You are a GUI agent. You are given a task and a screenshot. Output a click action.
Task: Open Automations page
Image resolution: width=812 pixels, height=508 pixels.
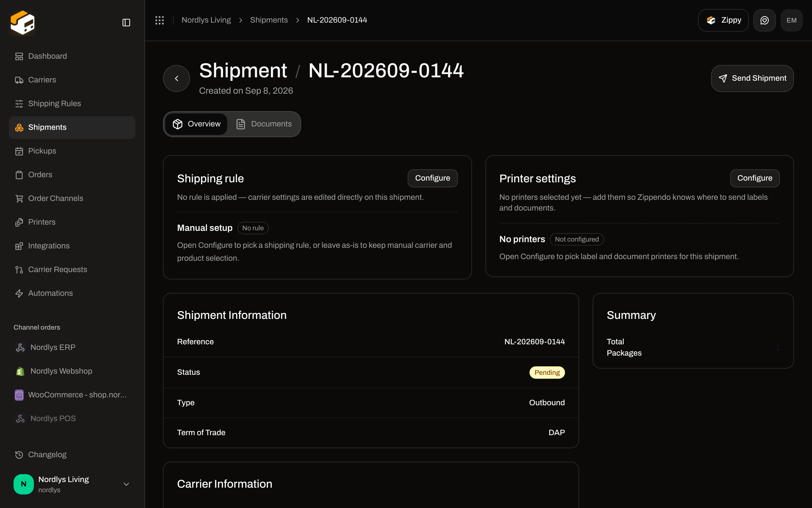click(x=72, y=293)
